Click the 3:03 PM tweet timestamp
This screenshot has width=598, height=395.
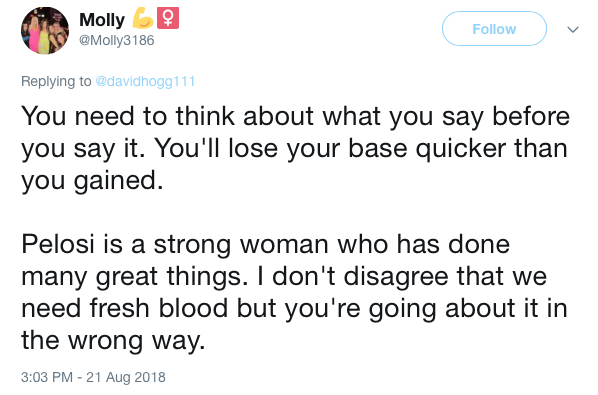pyautogui.click(x=47, y=377)
